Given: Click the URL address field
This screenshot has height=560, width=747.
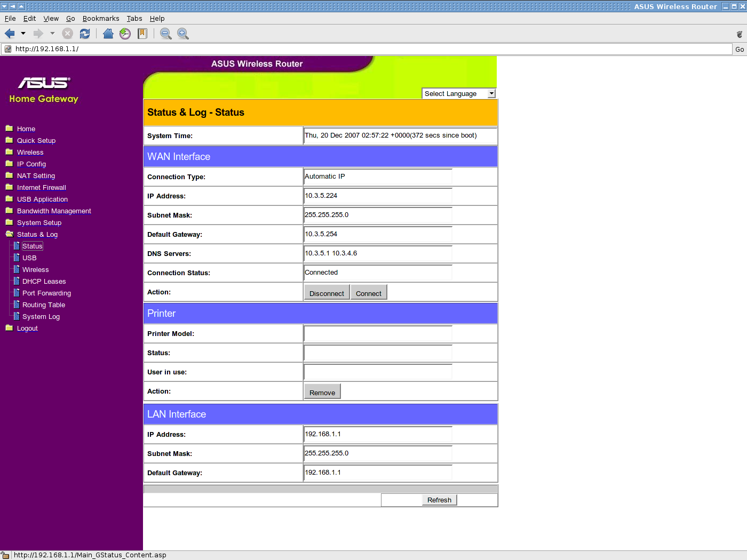Looking at the screenshot, I should point(367,49).
